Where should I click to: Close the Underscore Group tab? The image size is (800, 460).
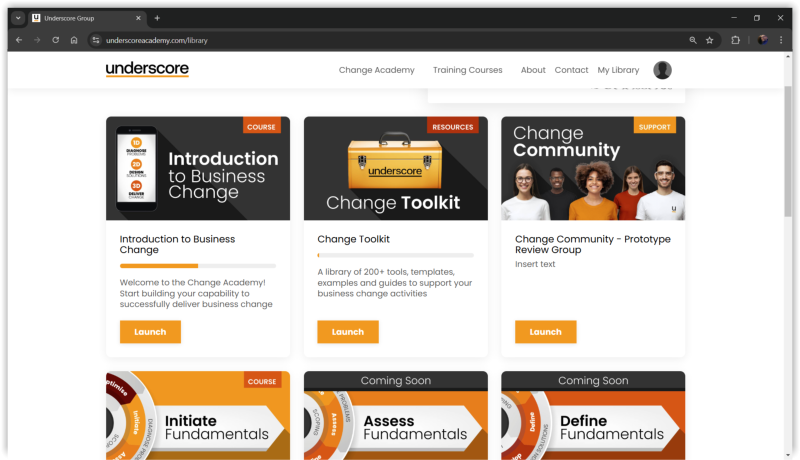click(138, 18)
